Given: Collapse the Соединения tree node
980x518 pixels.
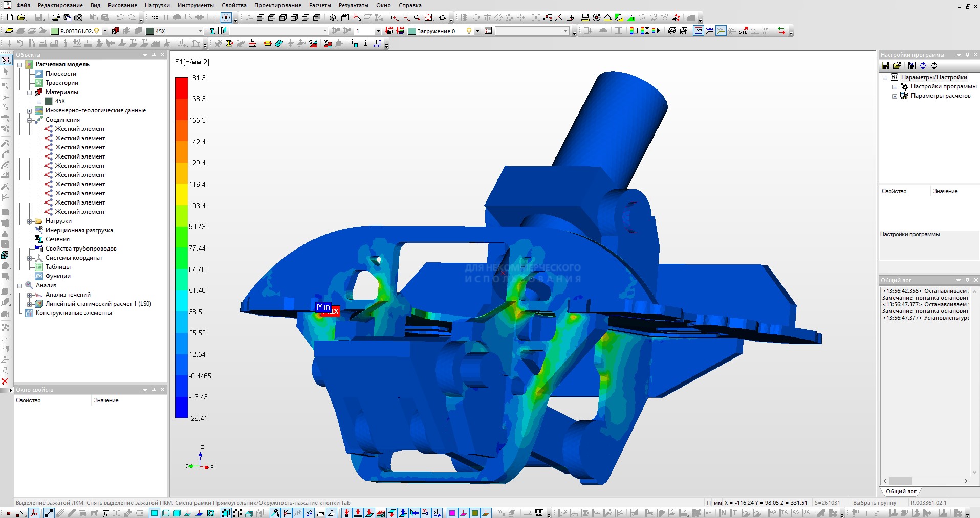Looking at the screenshot, I should point(30,120).
